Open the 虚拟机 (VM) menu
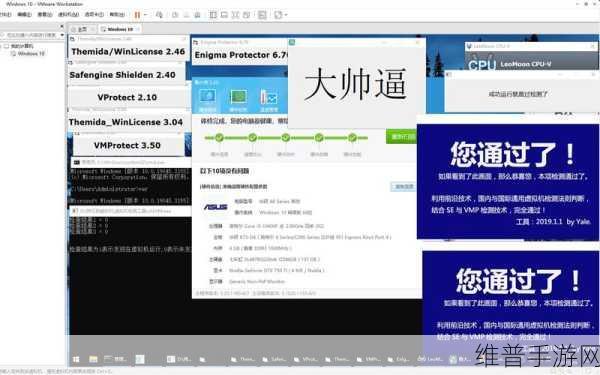 point(68,15)
